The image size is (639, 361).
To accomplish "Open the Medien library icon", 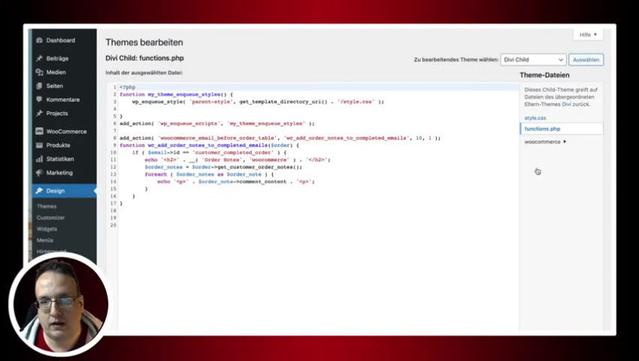I will 39,72.
